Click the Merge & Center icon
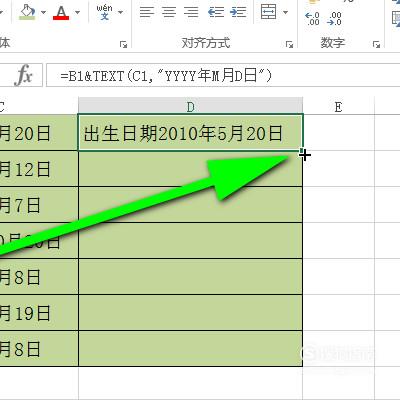This screenshot has width=400, height=400. pos(268,12)
